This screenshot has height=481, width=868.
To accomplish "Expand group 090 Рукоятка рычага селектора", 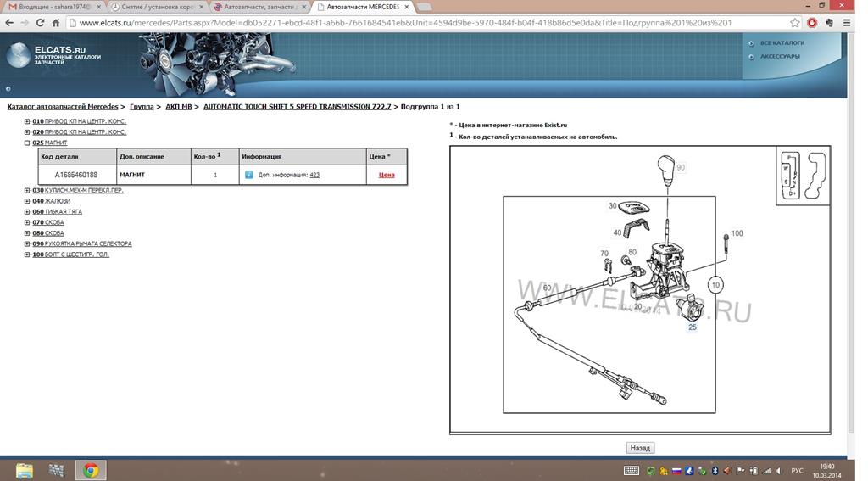I will (x=26, y=243).
